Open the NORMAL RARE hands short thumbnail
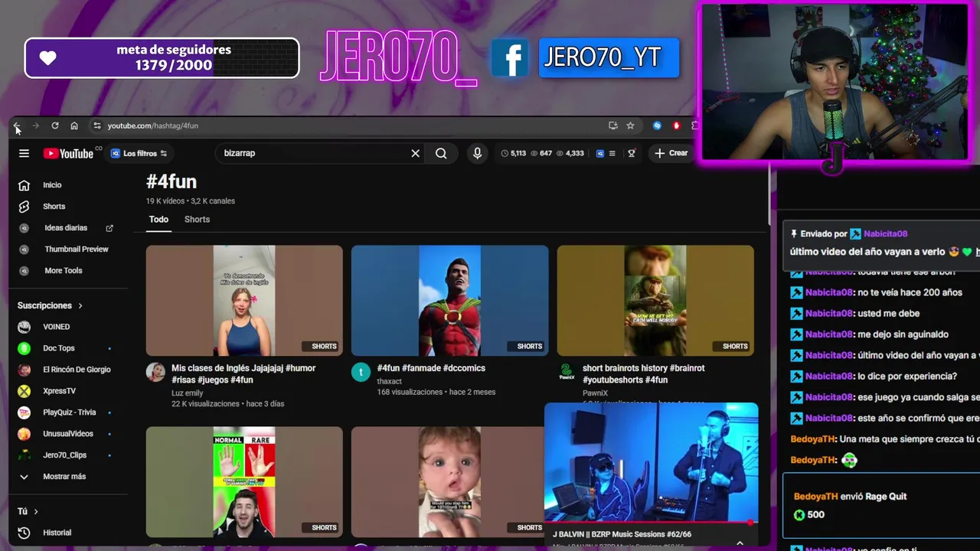The image size is (980, 551). [244, 482]
